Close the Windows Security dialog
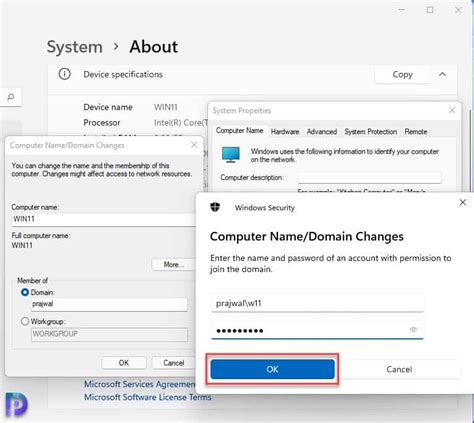The width and height of the screenshot is (474, 423). point(463,202)
